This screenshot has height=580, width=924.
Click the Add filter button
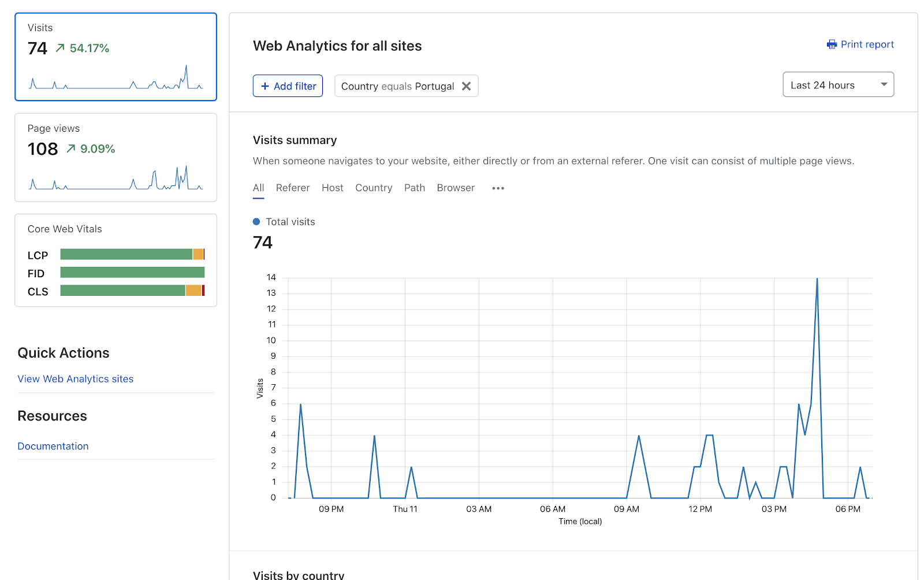click(x=288, y=85)
